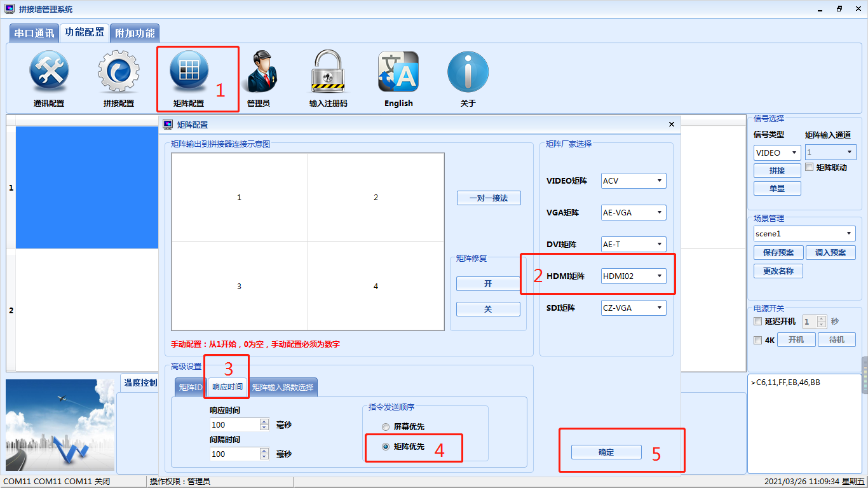This screenshot has width=868, height=488.
Task: Open the 矩阵输入路数选择 tab
Action: click(283, 387)
